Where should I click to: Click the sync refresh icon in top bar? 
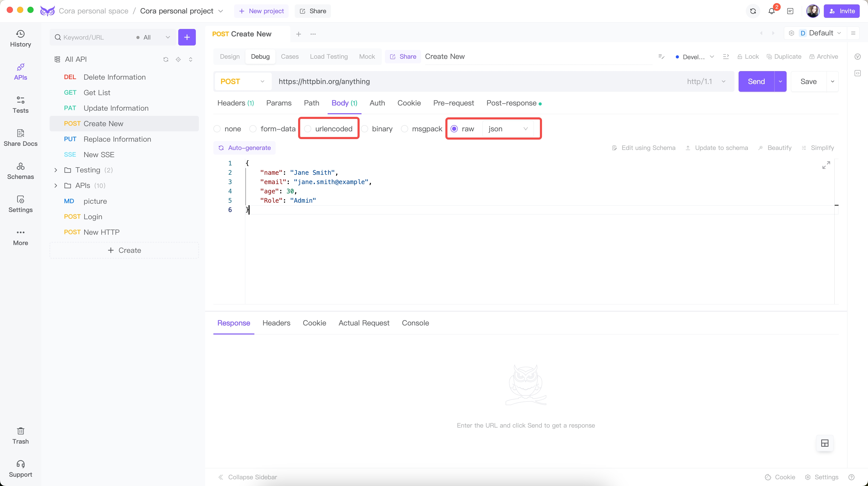point(753,11)
